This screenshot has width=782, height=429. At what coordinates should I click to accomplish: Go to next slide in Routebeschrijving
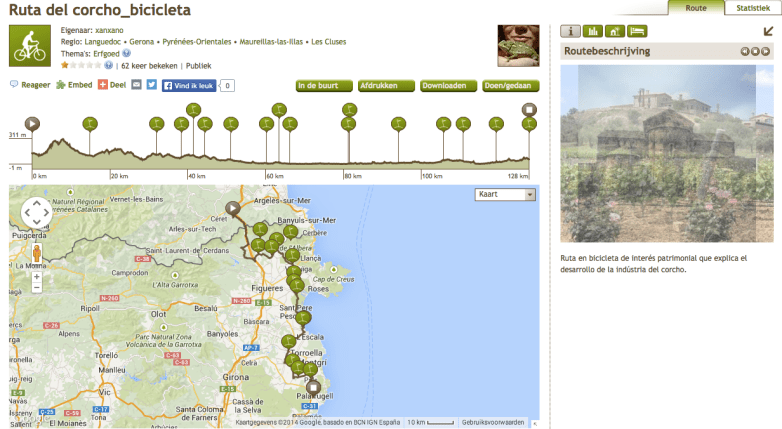coord(766,51)
